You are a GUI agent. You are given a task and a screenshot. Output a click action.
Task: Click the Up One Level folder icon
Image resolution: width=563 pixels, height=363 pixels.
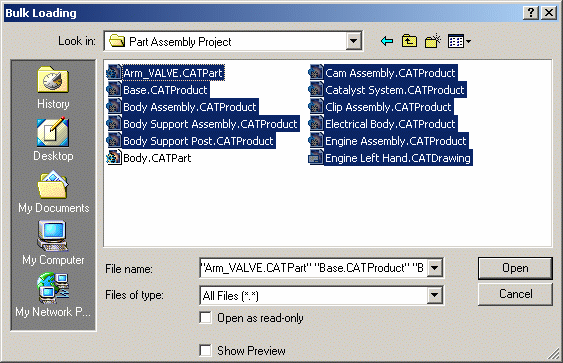tap(409, 42)
